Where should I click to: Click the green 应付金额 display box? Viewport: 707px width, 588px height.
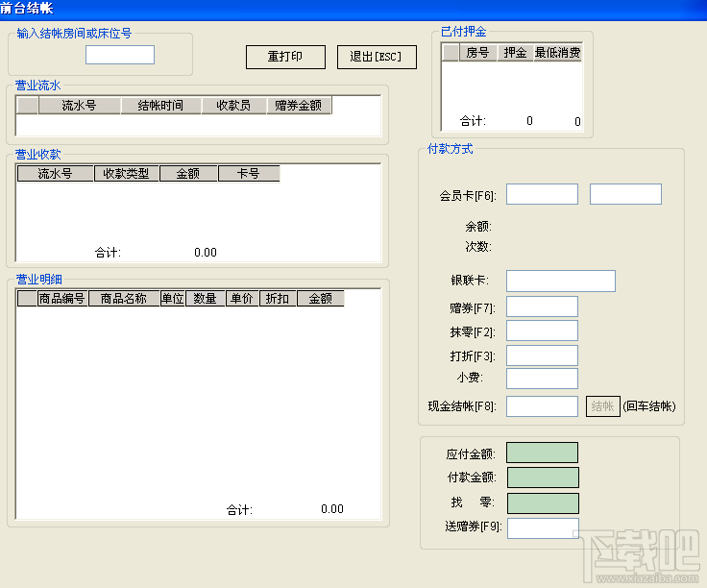[x=542, y=453]
